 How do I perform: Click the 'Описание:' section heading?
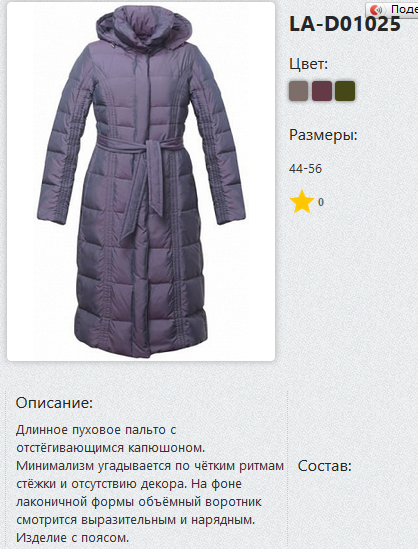54,403
